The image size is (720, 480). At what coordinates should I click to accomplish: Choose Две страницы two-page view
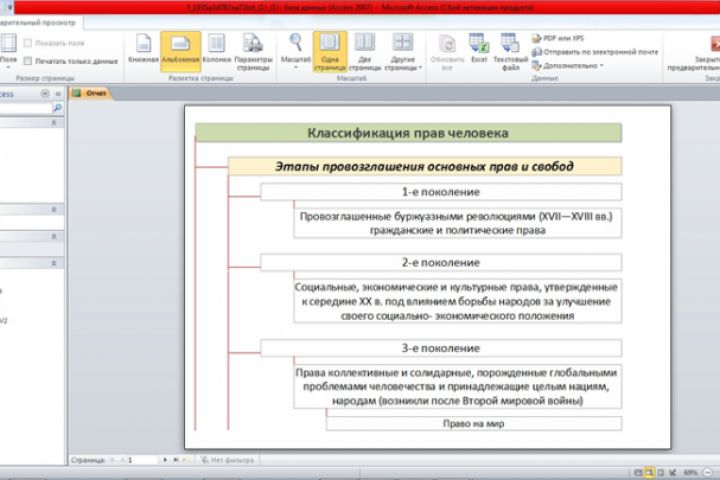click(365, 52)
